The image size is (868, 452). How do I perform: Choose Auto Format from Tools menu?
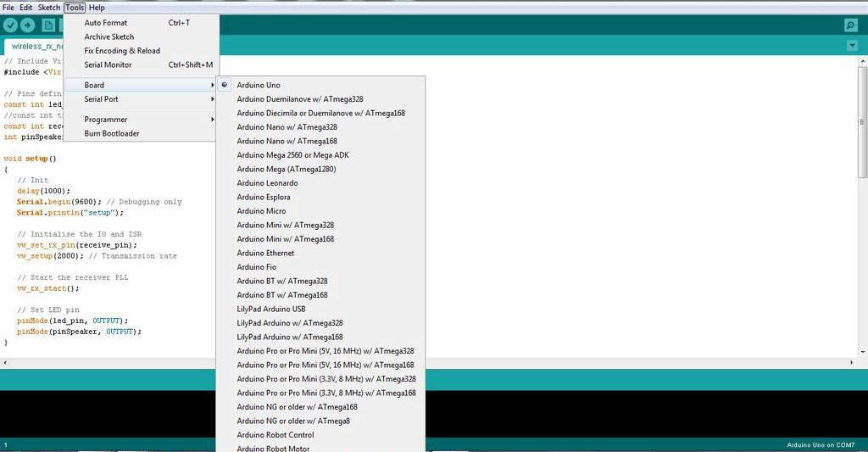(x=142, y=23)
